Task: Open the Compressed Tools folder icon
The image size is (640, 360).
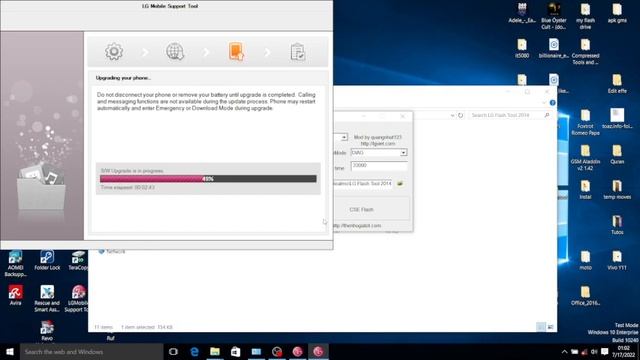Action: [x=585, y=51]
